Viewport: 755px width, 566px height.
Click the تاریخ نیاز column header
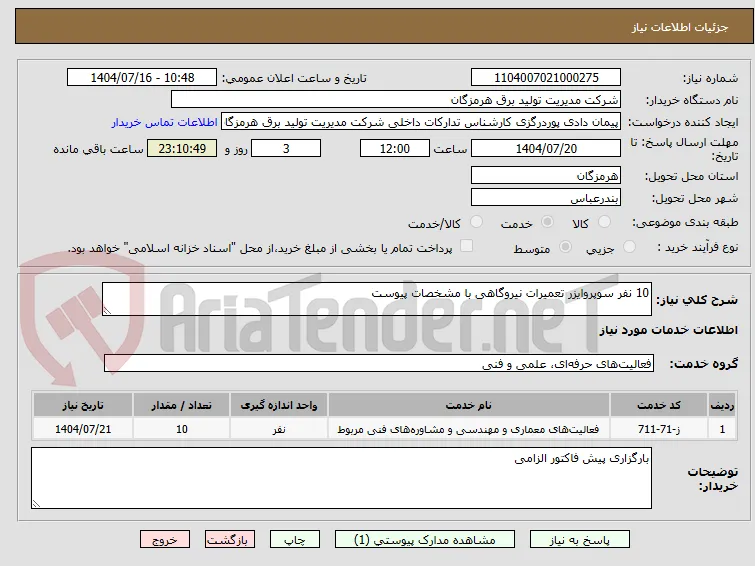83,405
